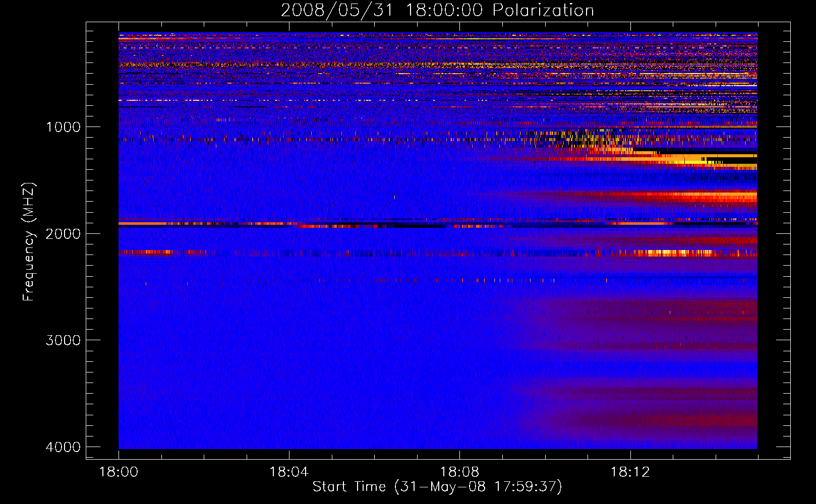Click the plot title '2008/05/31 18:00:00 Polarization'
The image size is (816, 504).
(437, 10)
